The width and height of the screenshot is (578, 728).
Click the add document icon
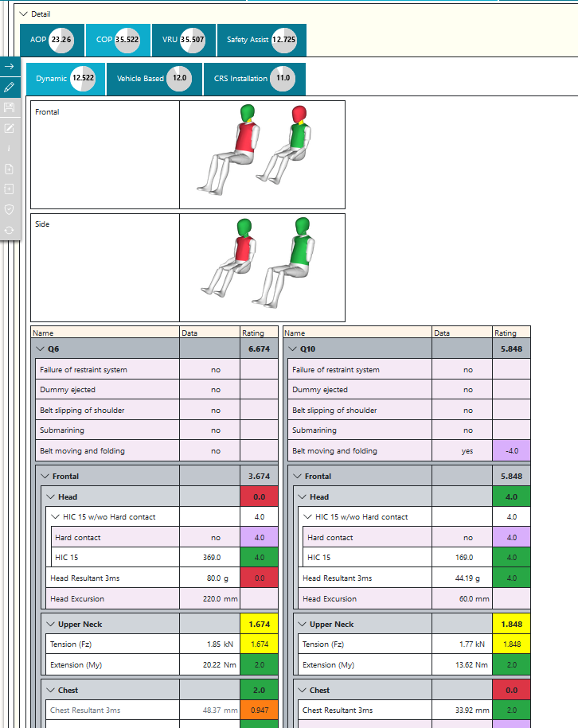coord(10,169)
